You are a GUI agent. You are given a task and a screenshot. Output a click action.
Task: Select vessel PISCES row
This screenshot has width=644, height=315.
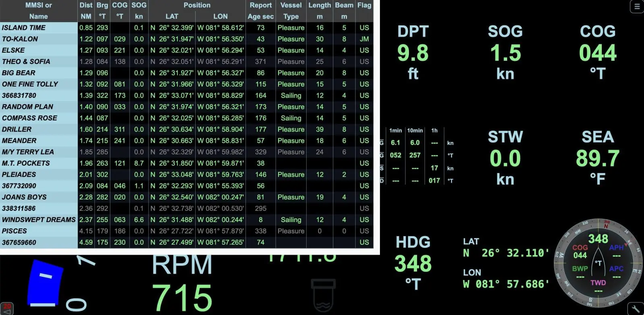(x=186, y=231)
